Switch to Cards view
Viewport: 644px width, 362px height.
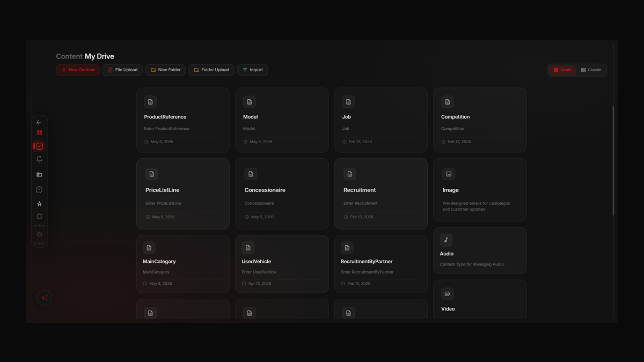click(x=562, y=70)
